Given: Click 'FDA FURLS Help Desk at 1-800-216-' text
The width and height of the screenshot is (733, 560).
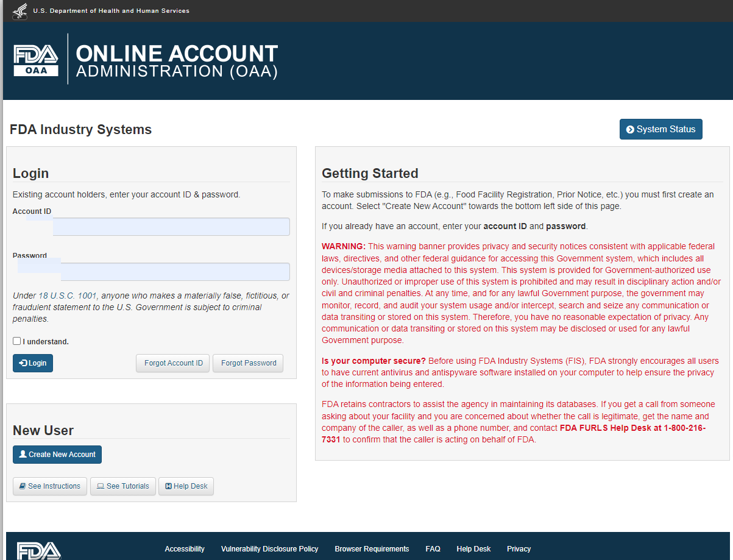Looking at the screenshot, I should [x=632, y=428].
